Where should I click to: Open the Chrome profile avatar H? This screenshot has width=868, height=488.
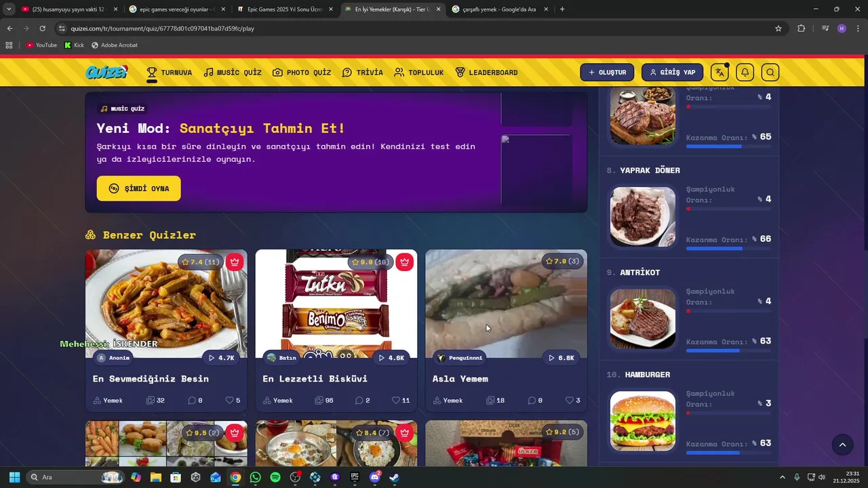pyautogui.click(x=842, y=28)
